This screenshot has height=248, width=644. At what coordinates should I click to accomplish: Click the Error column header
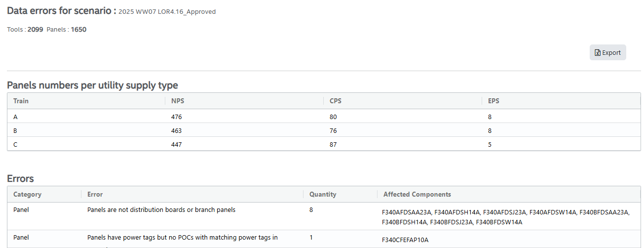coord(95,194)
